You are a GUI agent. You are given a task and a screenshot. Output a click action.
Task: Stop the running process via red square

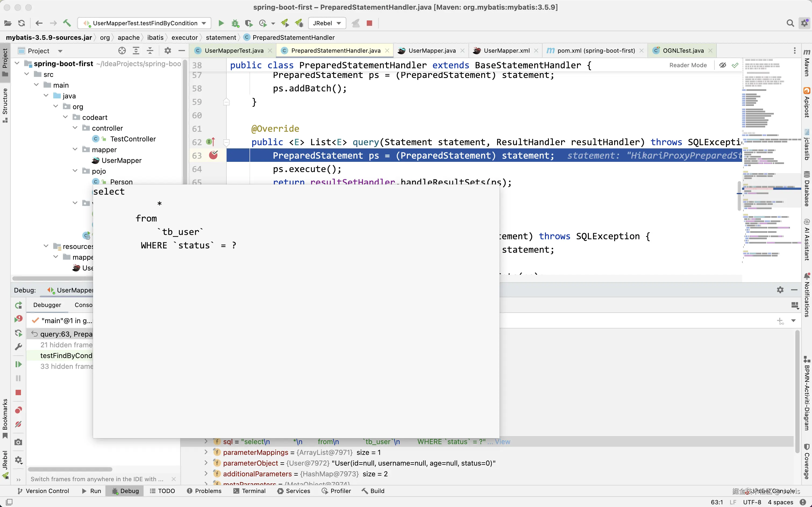(x=369, y=23)
